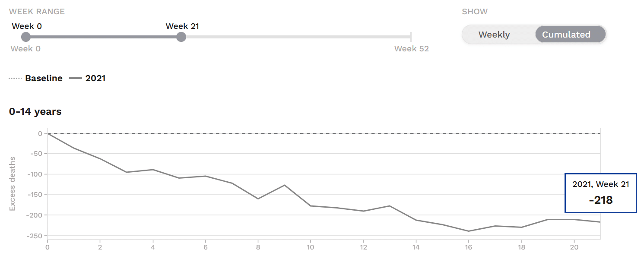Click the chart line low point at week 16
The width and height of the screenshot is (644, 259).
click(469, 231)
